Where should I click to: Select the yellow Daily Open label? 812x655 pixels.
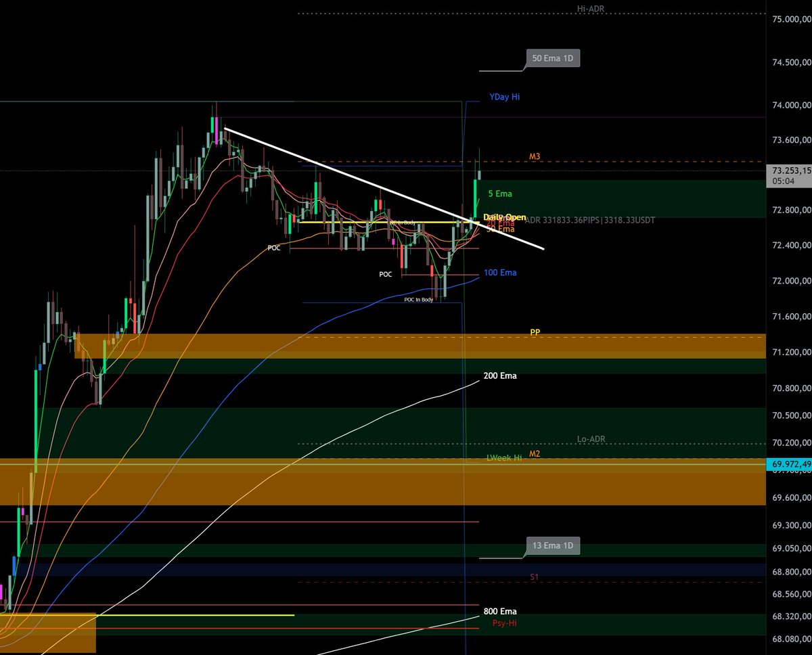click(x=505, y=217)
